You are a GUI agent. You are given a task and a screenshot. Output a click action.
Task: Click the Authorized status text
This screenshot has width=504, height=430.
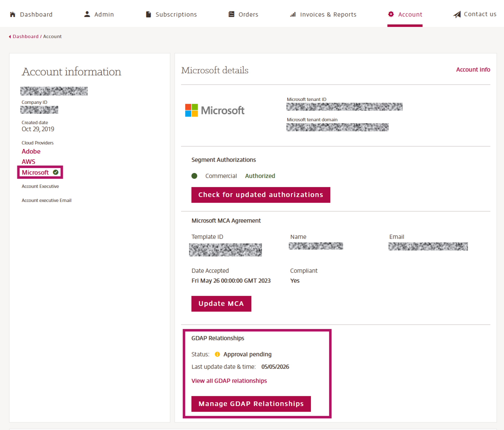pos(260,176)
